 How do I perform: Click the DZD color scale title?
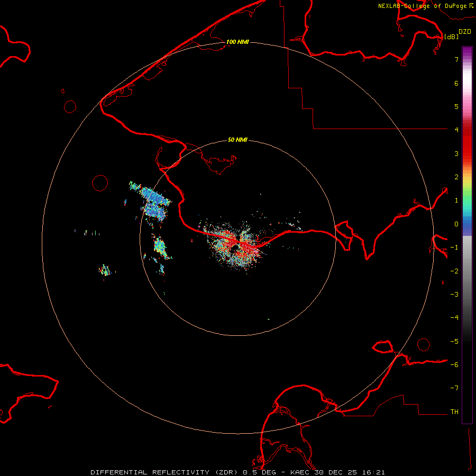pos(465,32)
